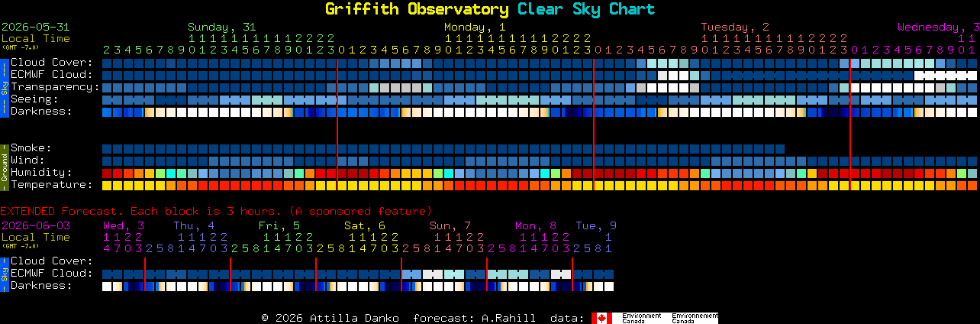This screenshot has height=324, width=980.
Task: Click the Temperature row label
Action: click(x=51, y=185)
